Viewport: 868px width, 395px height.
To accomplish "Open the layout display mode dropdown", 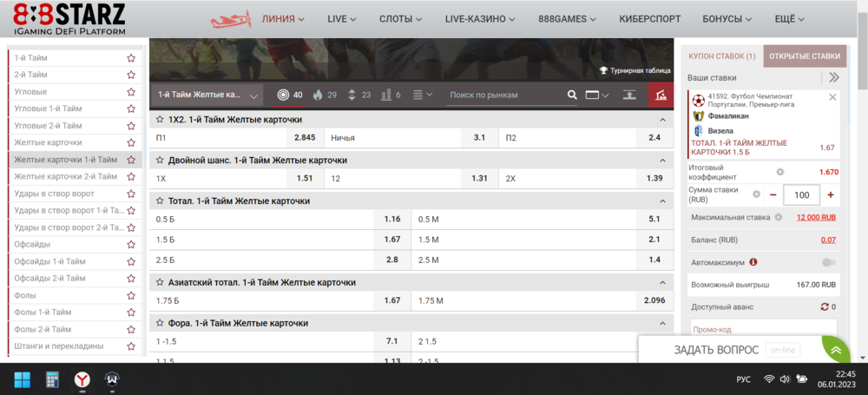I will coord(597,95).
